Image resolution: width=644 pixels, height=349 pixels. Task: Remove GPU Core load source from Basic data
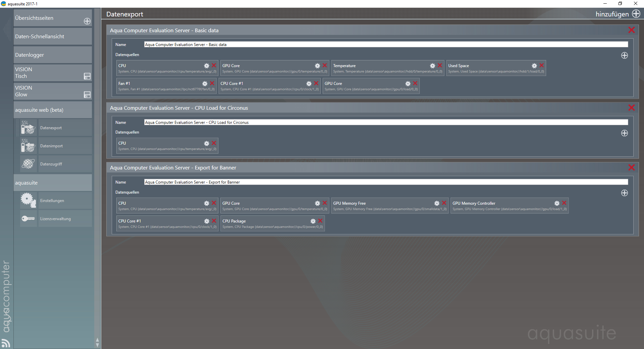(415, 83)
